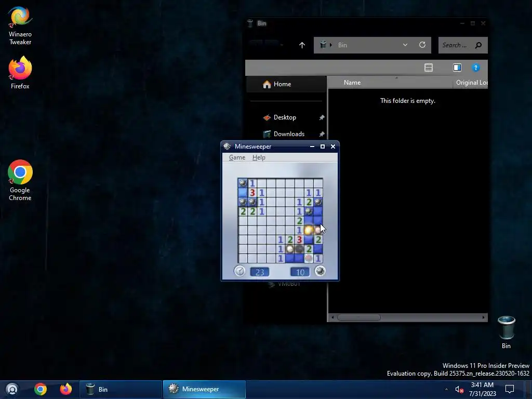Switch to the Bin taskbar button
This screenshot has height=399, width=532.
click(121, 390)
